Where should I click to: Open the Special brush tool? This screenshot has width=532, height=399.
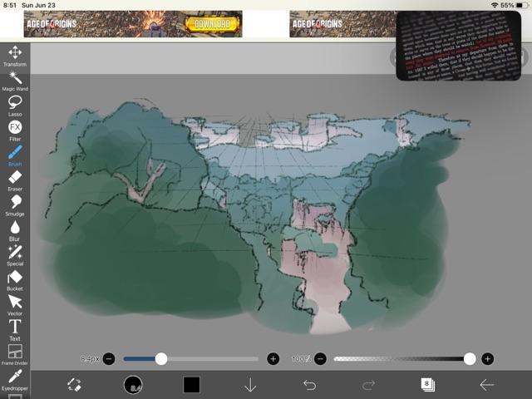(x=15, y=255)
